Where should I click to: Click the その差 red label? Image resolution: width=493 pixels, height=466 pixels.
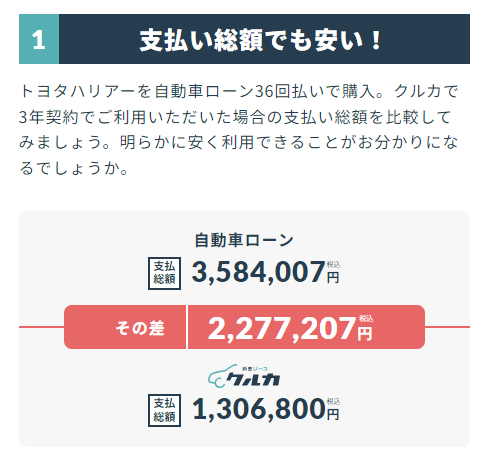pos(140,328)
